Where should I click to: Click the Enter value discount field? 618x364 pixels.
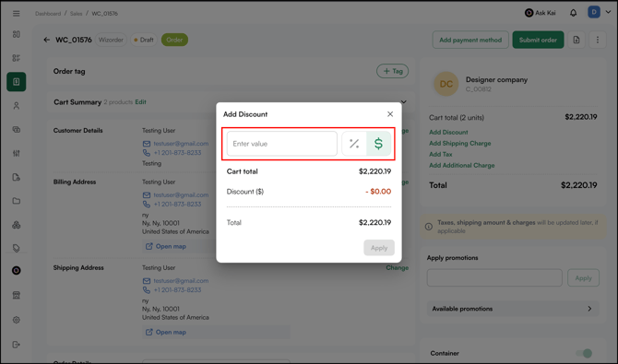pyautogui.click(x=282, y=144)
